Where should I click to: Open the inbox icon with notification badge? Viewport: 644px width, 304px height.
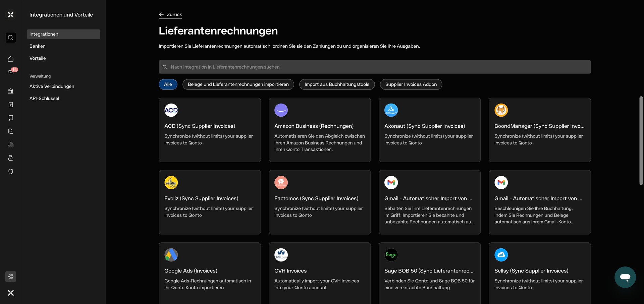tap(11, 72)
